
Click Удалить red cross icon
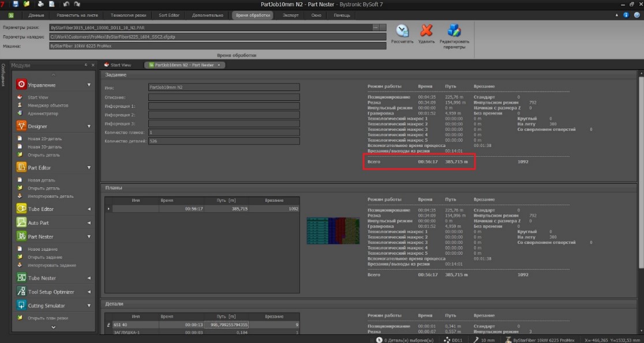[426, 31]
